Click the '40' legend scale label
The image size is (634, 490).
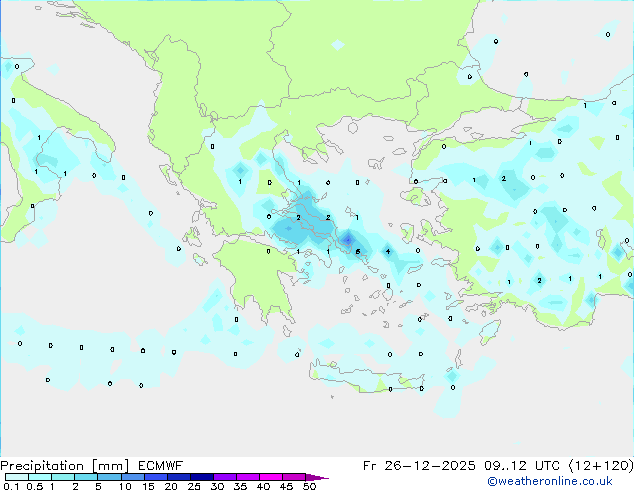(263, 486)
